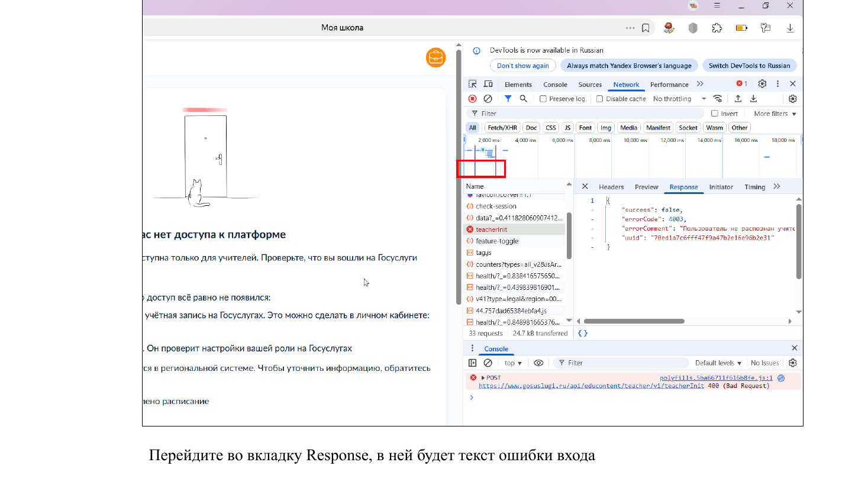
Task: Open the Timing tab
Action: (x=754, y=187)
